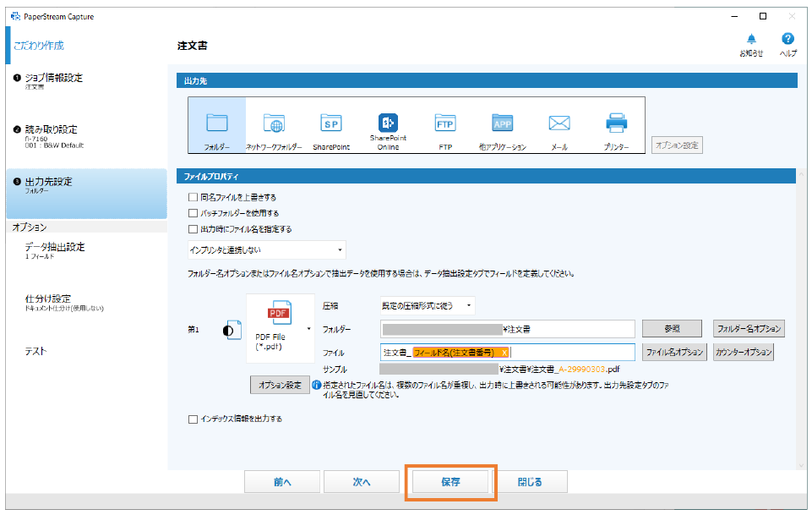Click the フォルダー path input field
Image resolution: width=812 pixels, height=515 pixels.
coord(508,329)
